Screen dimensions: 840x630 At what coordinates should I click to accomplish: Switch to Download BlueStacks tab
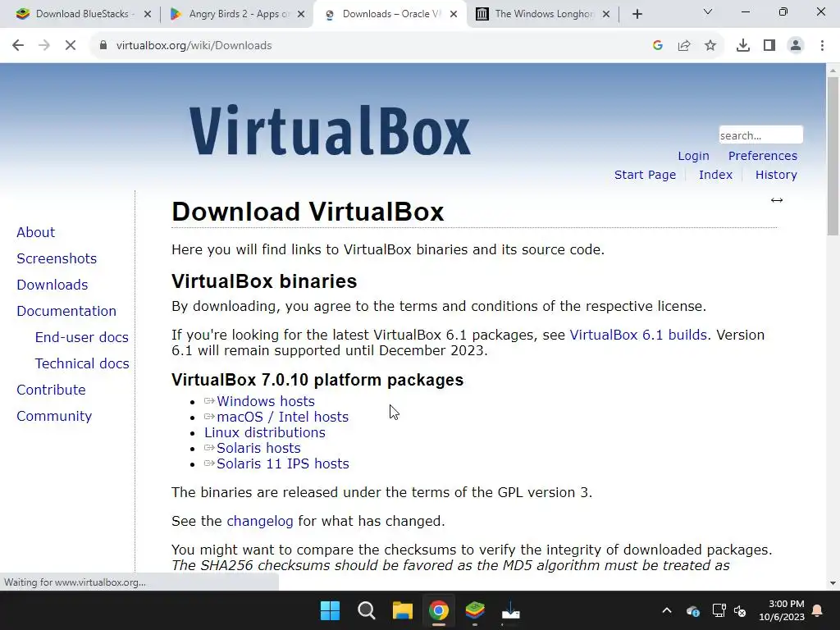point(83,14)
